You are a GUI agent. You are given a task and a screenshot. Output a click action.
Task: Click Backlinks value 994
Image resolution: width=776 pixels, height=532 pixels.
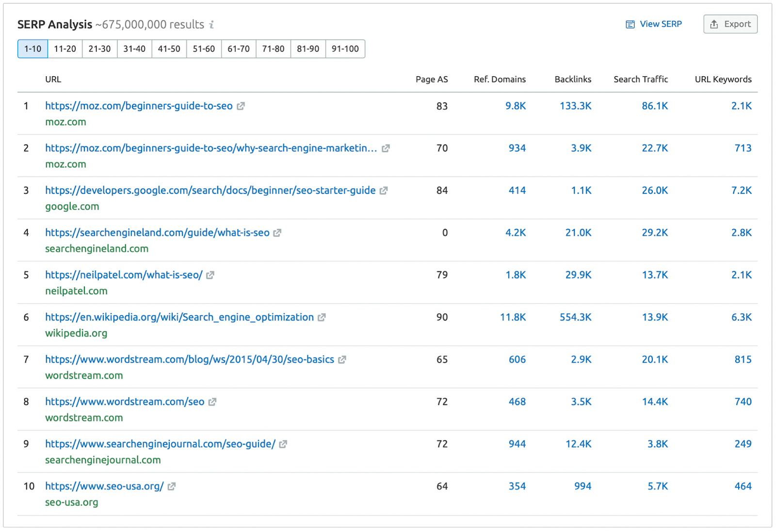(x=583, y=485)
